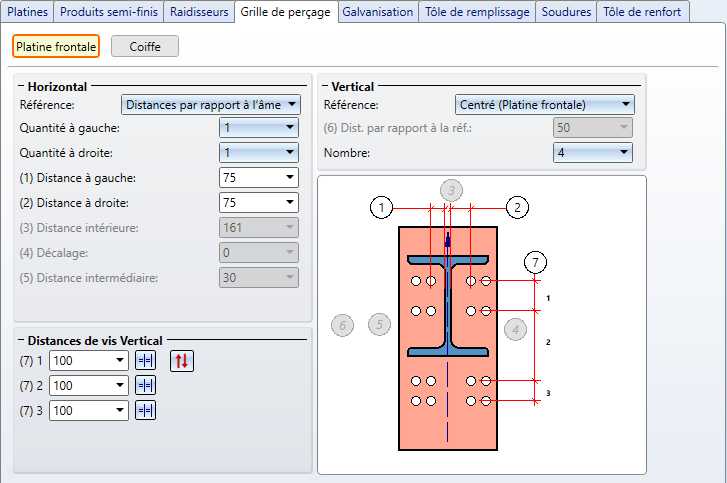Click the red reverse-order arrows icon
Screen dimensions: 727x483
coord(181,361)
